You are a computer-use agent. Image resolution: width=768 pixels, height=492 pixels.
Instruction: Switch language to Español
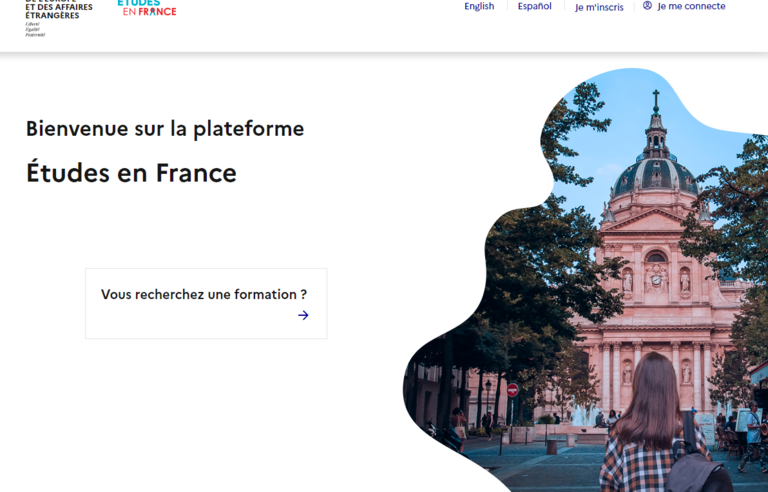(x=534, y=6)
